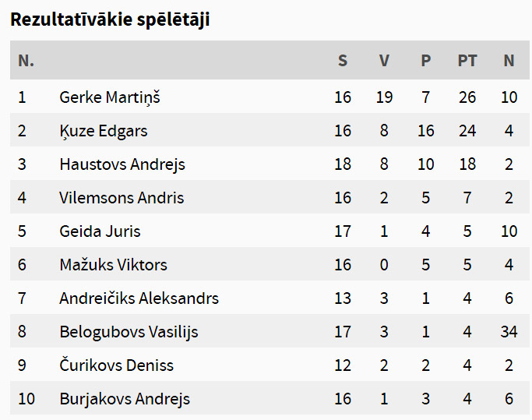532x420 pixels.
Task: Click Gerke's PT value 26
Action: pyautogui.click(x=467, y=97)
